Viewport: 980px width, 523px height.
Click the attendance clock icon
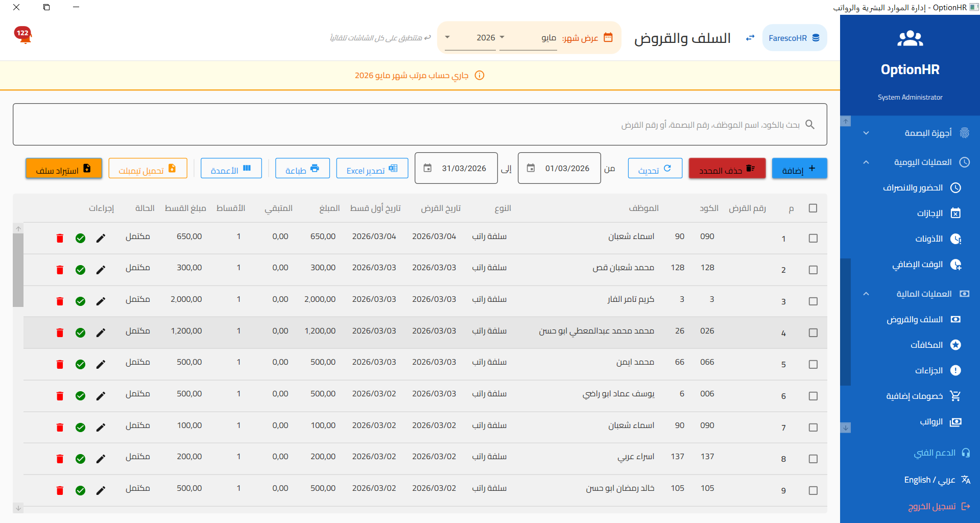(x=955, y=188)
